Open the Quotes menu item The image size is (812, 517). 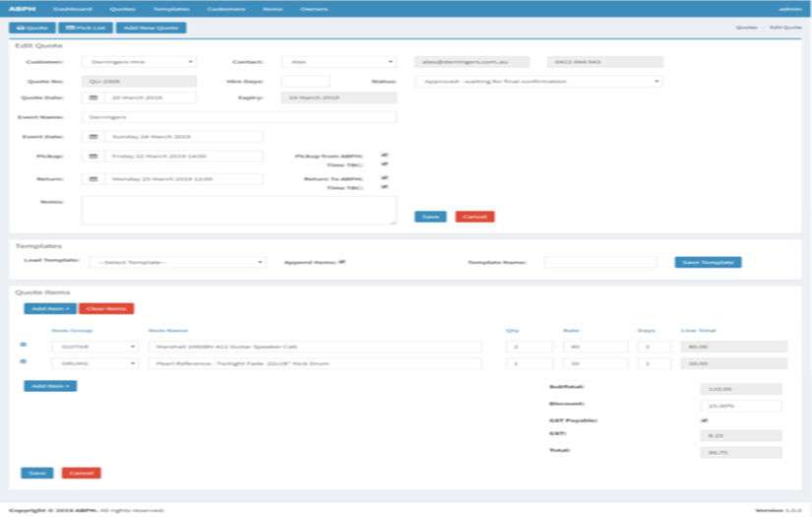point(122,9)
